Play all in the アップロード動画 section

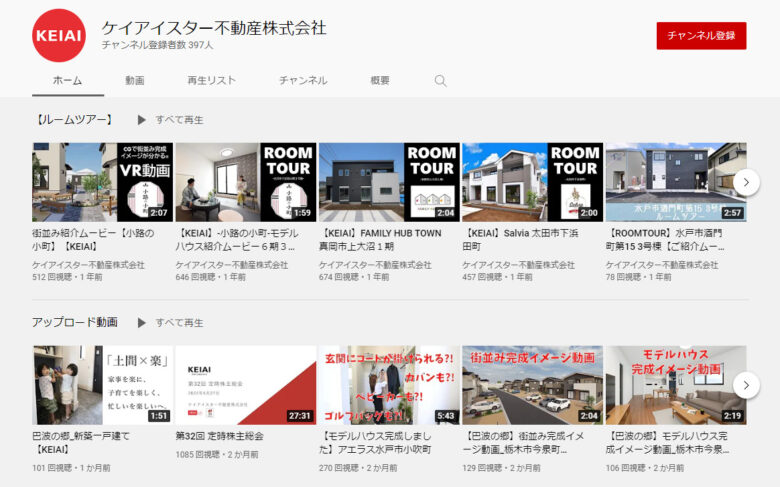point(171,323)
